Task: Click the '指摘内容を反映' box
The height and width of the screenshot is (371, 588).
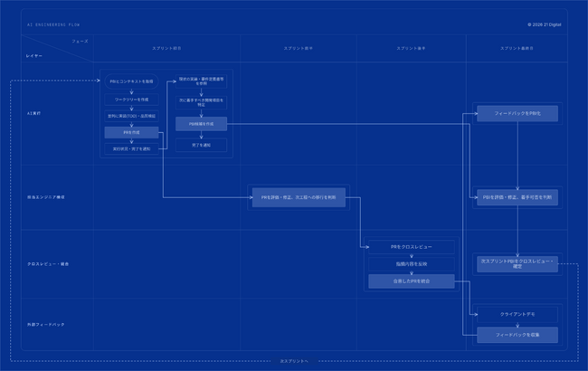Action: click(412, 264)
